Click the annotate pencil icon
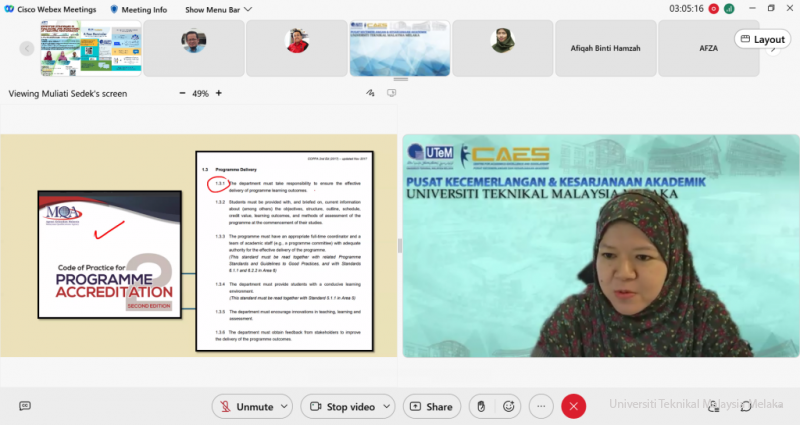The image size is (800, 425). tap(370, 93)
